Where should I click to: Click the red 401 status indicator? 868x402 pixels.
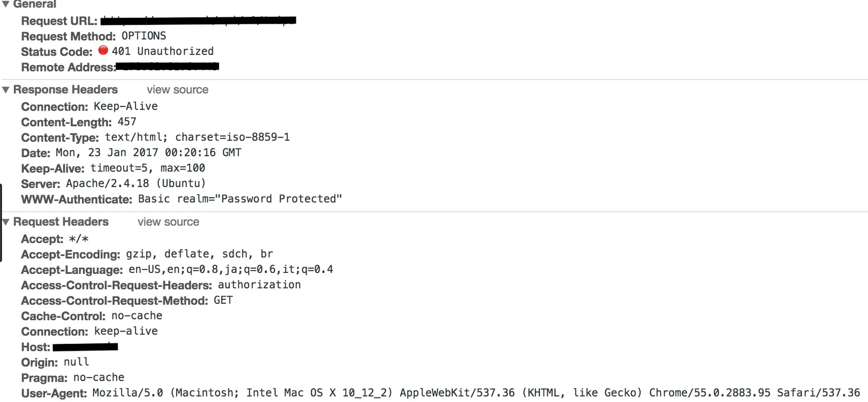tap(103, 50)
